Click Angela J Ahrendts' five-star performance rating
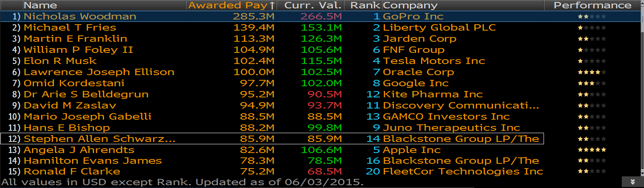 pos(592,150)
